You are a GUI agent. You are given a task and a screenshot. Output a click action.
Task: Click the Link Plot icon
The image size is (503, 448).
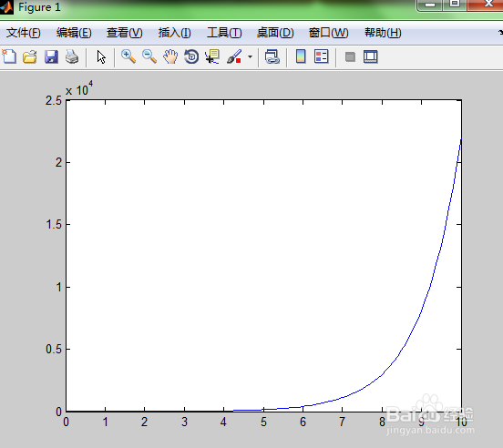coord(272,56)
